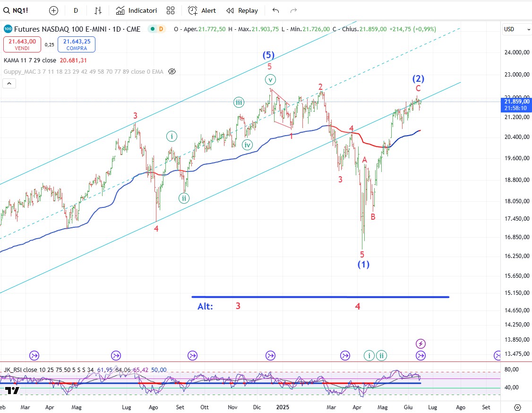Click the Futures NASDAQ 100 E-MINI title

pos(77,29)
